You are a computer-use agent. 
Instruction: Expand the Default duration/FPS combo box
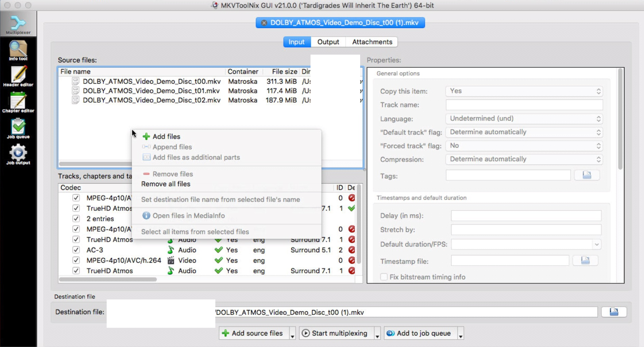597,244
